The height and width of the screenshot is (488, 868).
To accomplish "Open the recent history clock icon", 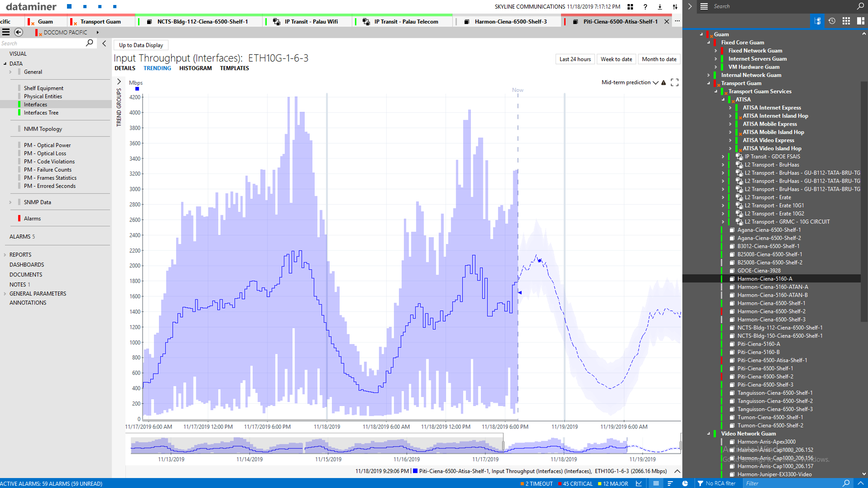I will click(x=832, y=21).
